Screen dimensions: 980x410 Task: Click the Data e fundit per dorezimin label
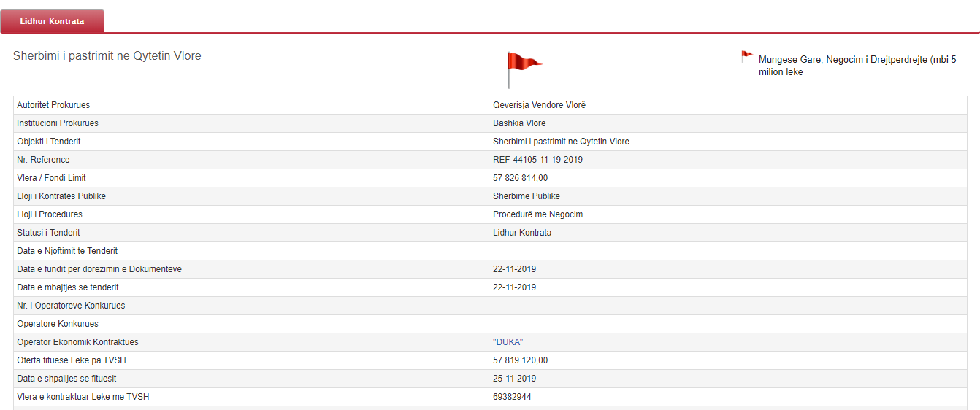[x=99, y=269]
